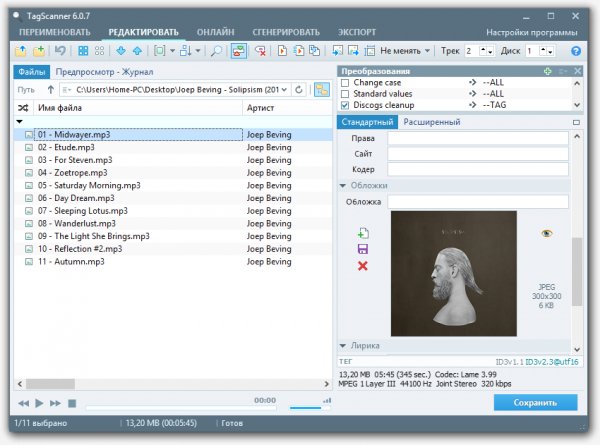This screenshot has height=445, width=600.
Task: Add a cover image with the green plus icon
Action: click(363, 233)
